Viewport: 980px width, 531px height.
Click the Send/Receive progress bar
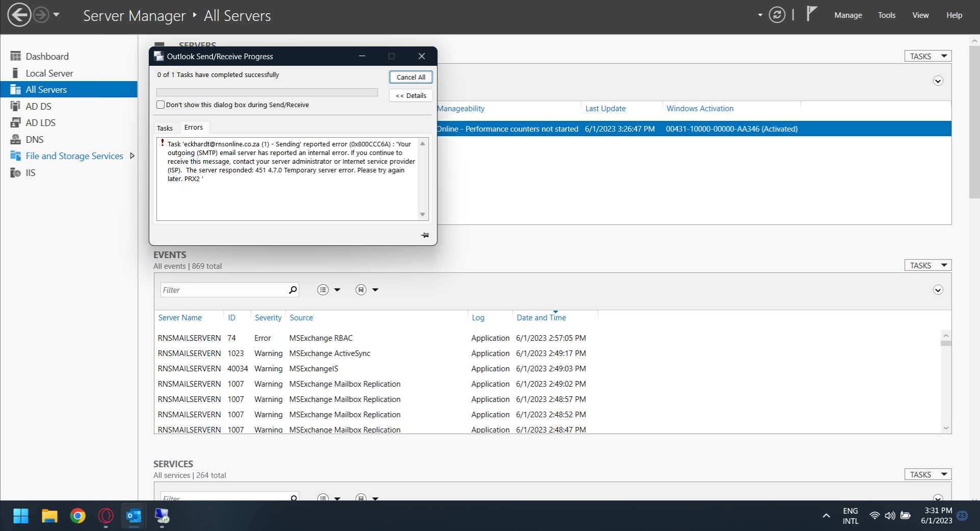point(267,92)
